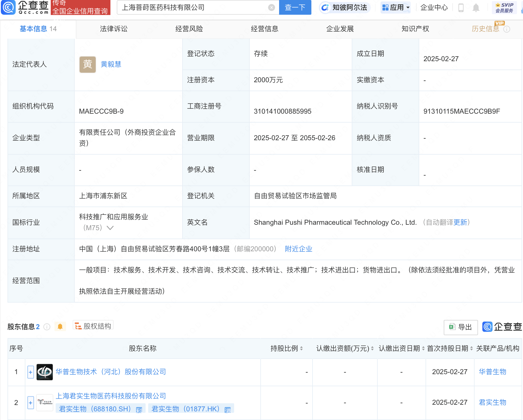Click the 黄 avatar of legal representative
Viewport: 523px width, 420px height.
click(x=88, y=64)
